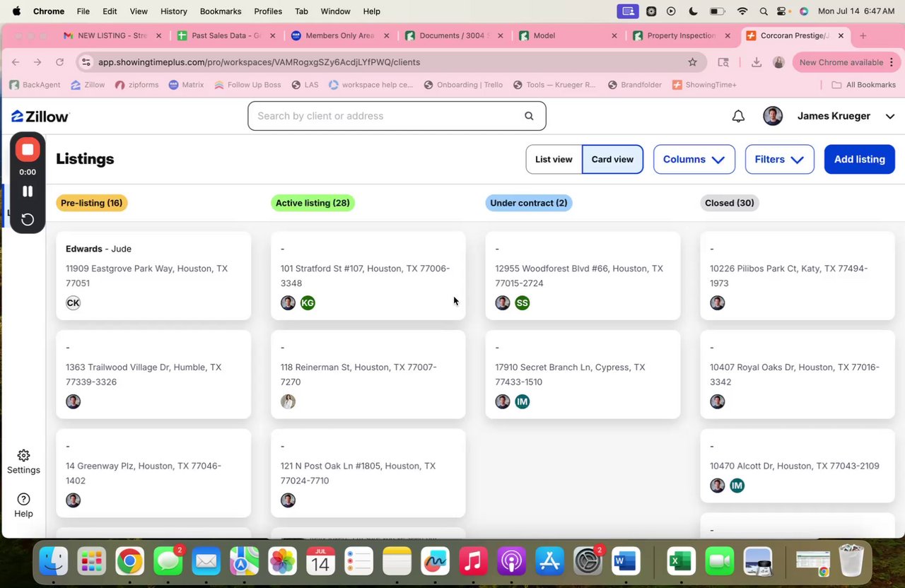Open the Matrix bookmark

[x=186, y=85]
